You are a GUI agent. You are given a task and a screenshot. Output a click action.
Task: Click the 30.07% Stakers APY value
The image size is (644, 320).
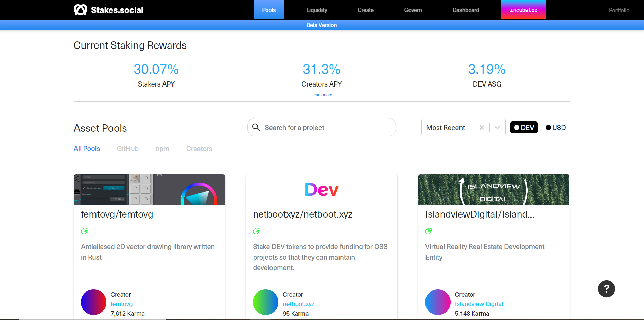pos(156,69)
